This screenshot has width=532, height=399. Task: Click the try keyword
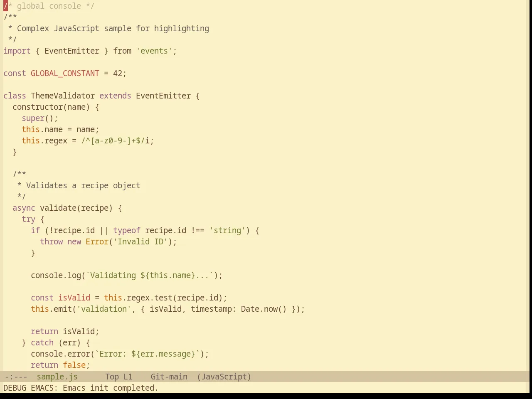coord(28,219)
